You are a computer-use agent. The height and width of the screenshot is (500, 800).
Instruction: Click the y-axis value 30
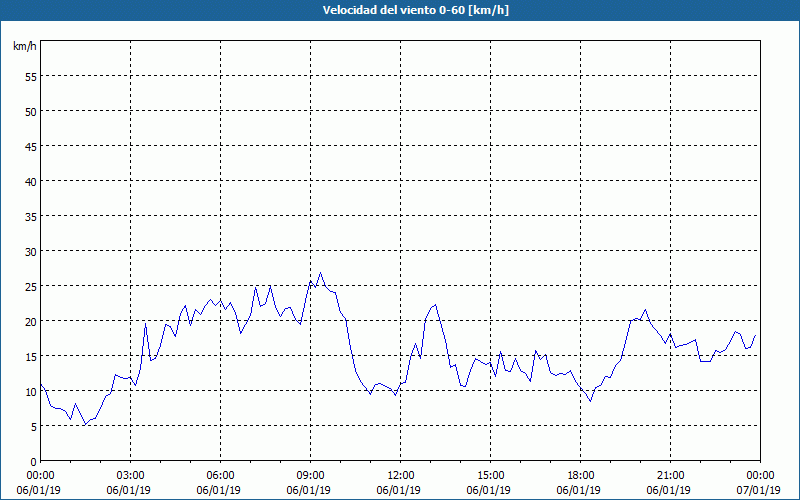coord(31,252)
